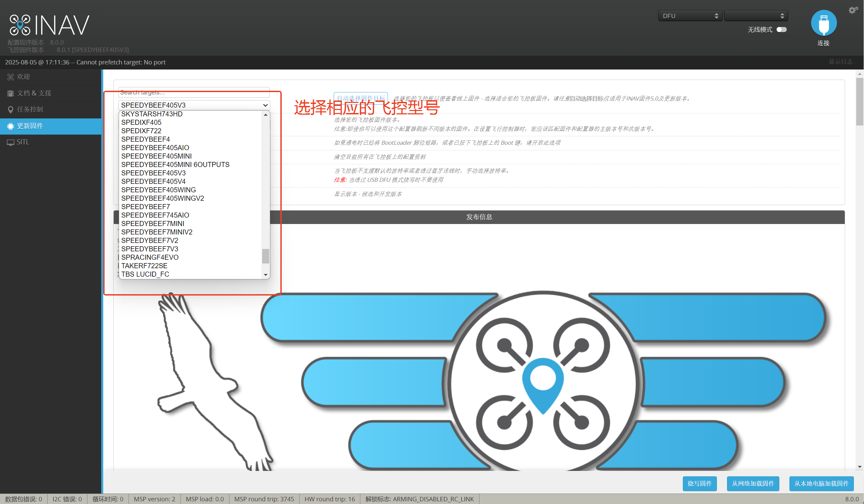Choose SPEEDYBEEF7V3 in the target list

point(149,249)
